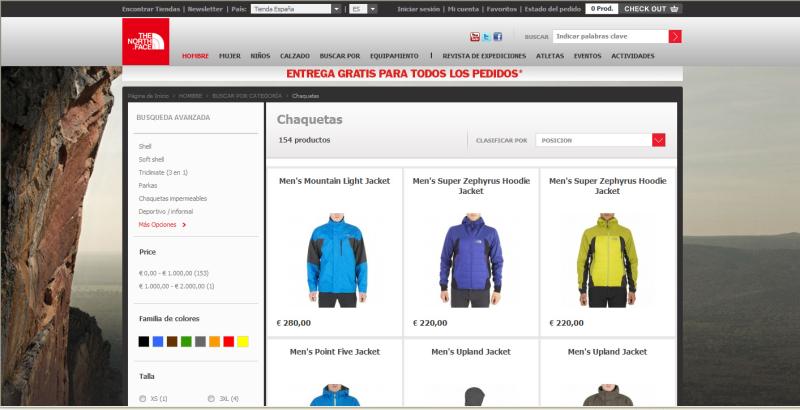
Task: Open the BUSCAR POR menu
Action: (x=340, y=56)
